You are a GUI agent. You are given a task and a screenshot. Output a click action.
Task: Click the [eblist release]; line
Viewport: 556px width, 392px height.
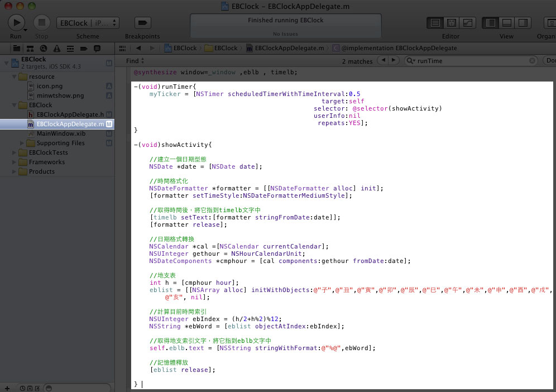[183, 370]
